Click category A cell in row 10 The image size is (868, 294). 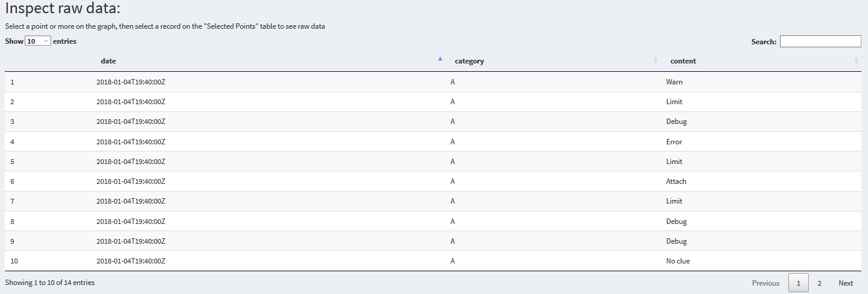pyautogui.click(x=453, y=261)
